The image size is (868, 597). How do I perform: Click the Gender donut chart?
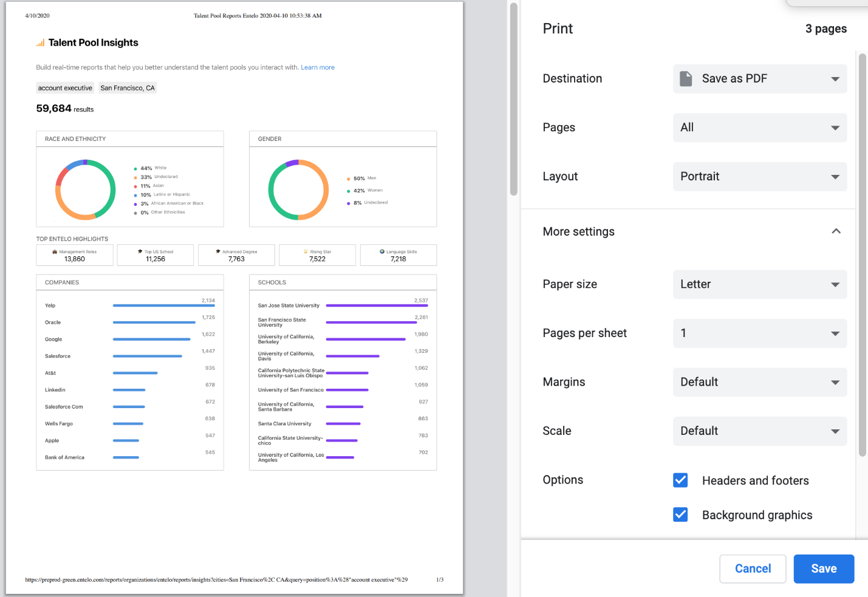(x=298, y=189)
